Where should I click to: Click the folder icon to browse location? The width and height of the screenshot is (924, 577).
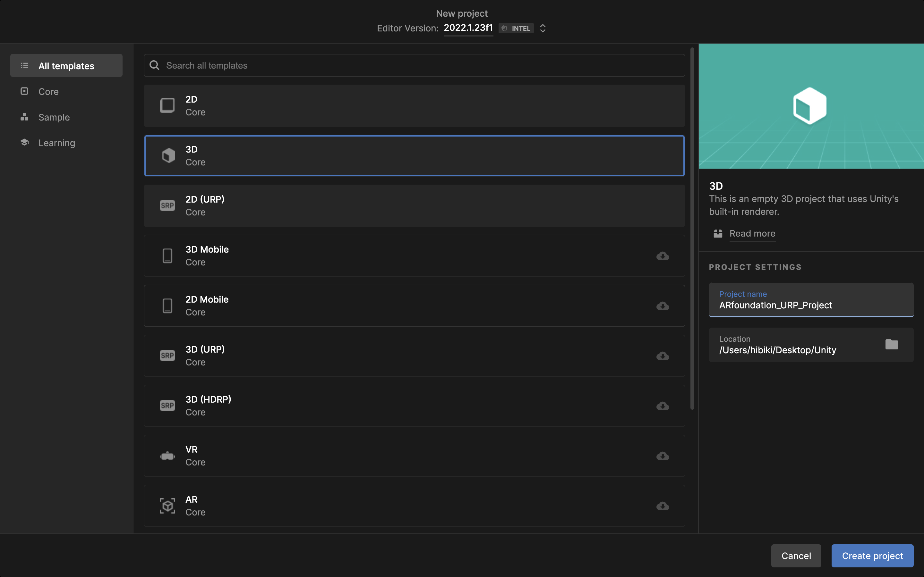point(892,344)
